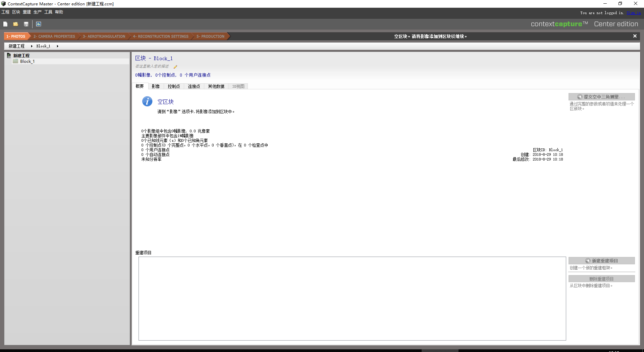Click the Sign in link
The image size is (644, 352).
click(x=634, y=13)
